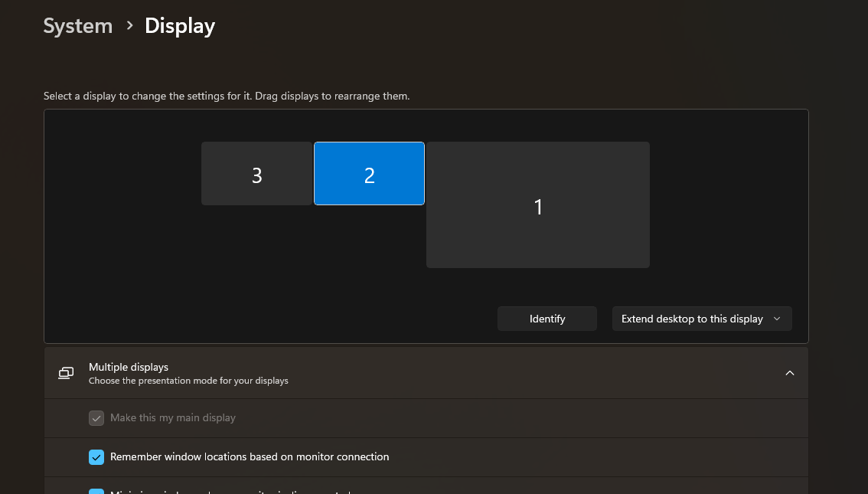Image resolution: width=868 pixels, height=494 pixels.
Task: Click Choose the presentation mode subtitle
Action: click(x=188, y=381)
